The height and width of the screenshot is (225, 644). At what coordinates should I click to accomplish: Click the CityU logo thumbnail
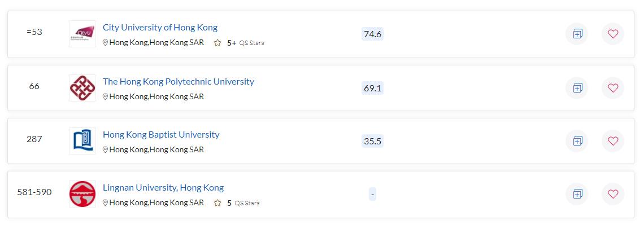coord(82,34)
